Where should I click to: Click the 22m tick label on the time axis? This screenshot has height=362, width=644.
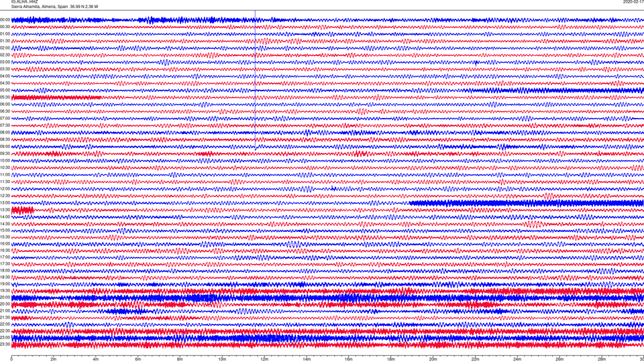[x=475, y=359]
